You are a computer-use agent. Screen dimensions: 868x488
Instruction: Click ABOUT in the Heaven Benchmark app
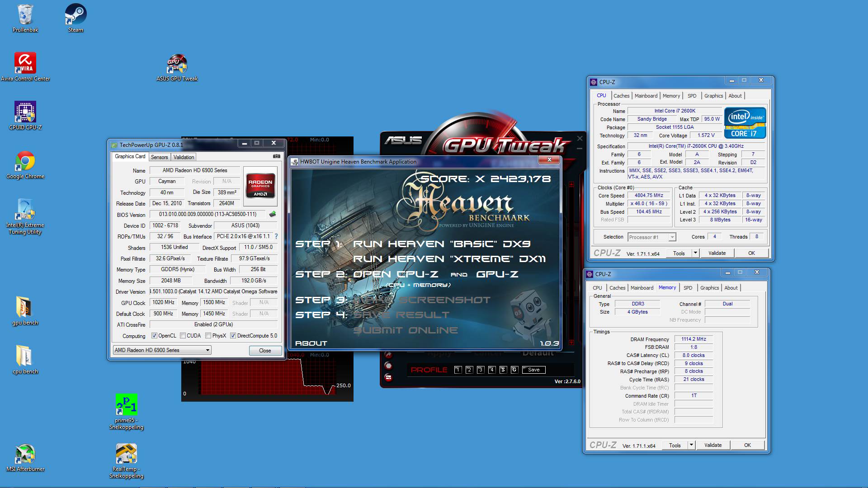(x=311, y=343)
